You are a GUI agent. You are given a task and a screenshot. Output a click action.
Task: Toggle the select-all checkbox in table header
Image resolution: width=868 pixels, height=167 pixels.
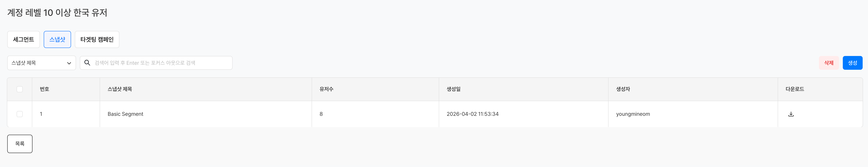(19, 89)
